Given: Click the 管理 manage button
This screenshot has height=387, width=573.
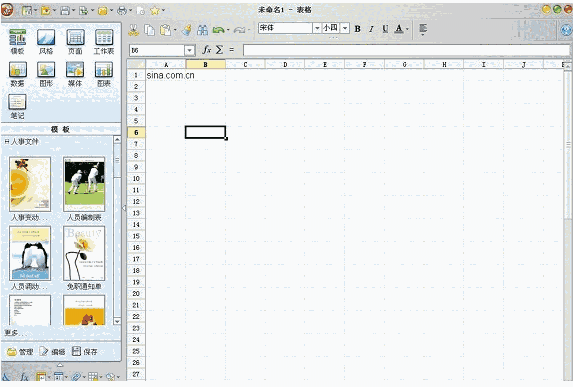Looking at the screenshot, I should click(20, 352).
